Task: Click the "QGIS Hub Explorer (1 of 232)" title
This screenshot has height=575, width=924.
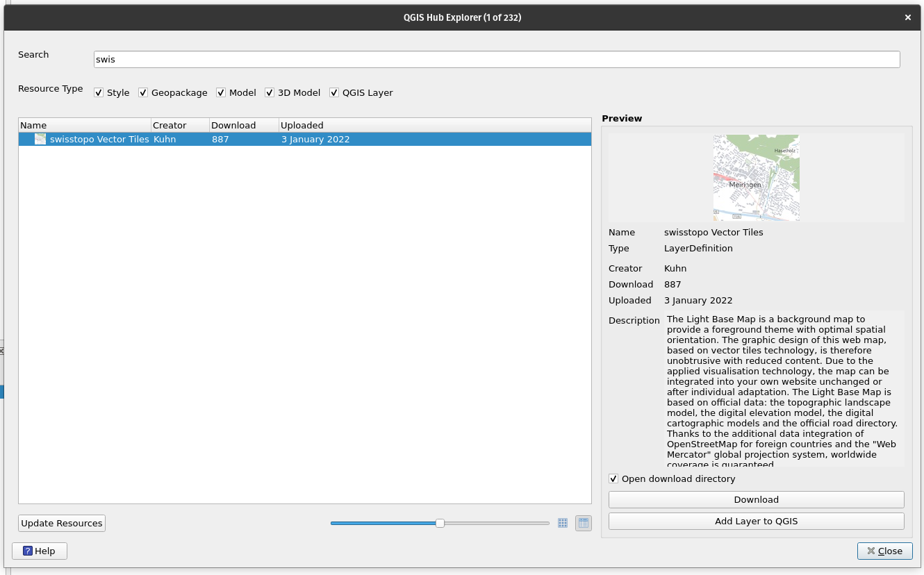Action: tap(463, 17)
